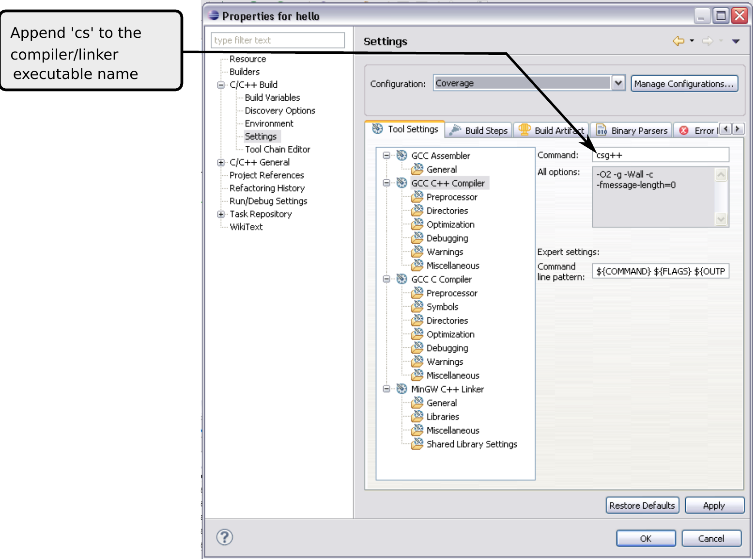Click the Restore Defaults button
Viewport: 756px width, 559px height.
click(x=642, y=505)
